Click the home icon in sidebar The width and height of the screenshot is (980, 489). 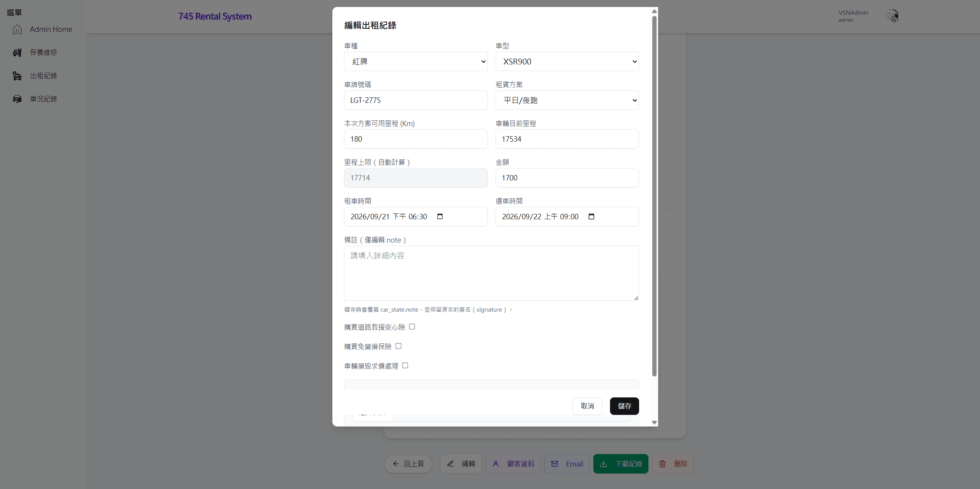17,29
